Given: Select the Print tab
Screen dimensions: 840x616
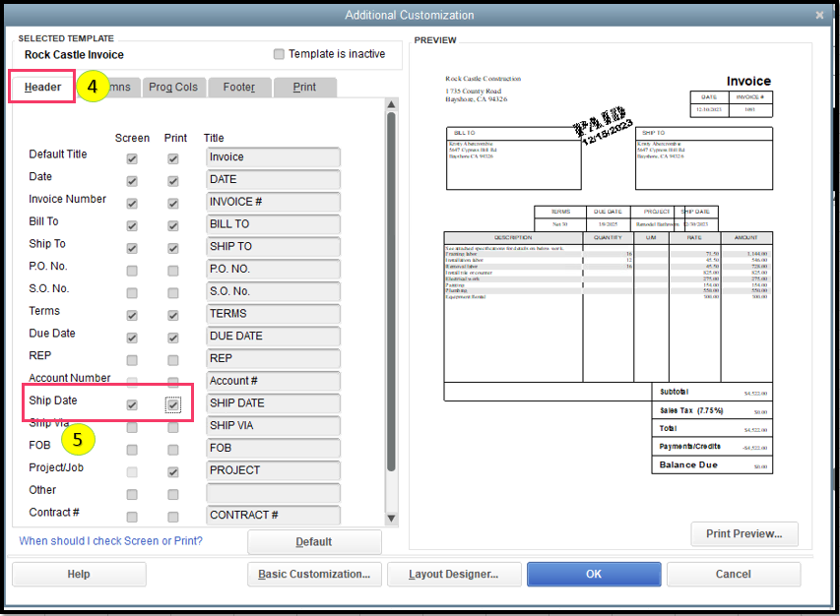Looking at the screenshot, I should pyautogui.click(x=303, y=87).
